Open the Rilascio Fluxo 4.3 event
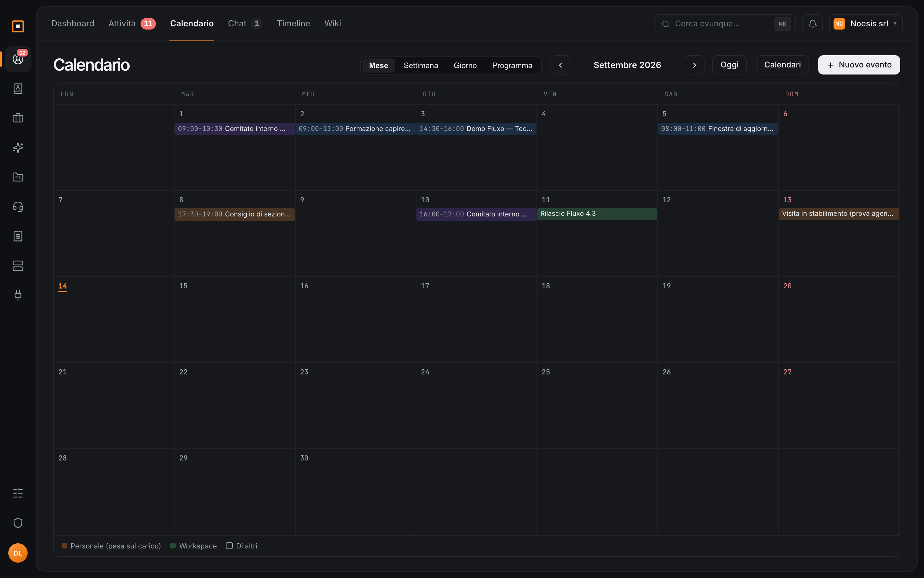The height and width of the screenshot is (578, 924). click(x=597, y=214)
